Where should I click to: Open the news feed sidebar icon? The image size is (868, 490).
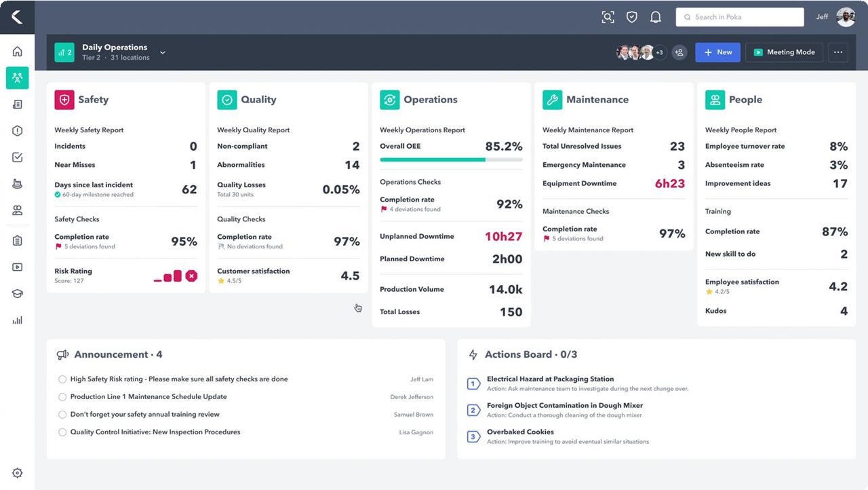(17, 105)
